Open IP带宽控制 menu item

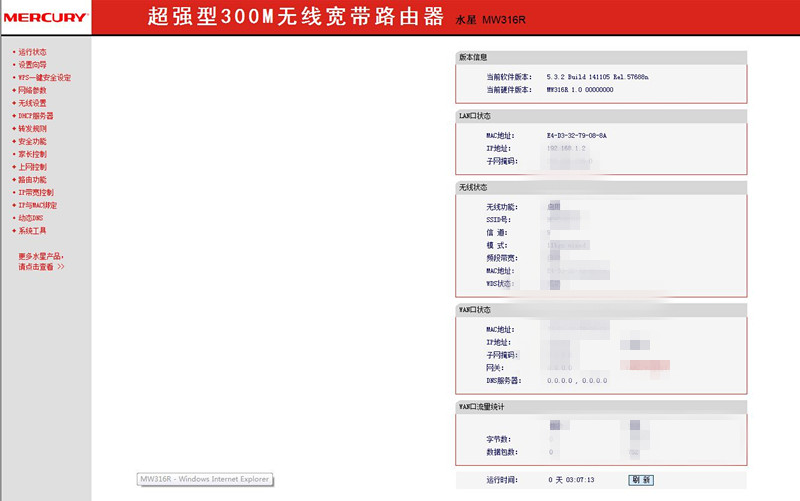(36, 192)
